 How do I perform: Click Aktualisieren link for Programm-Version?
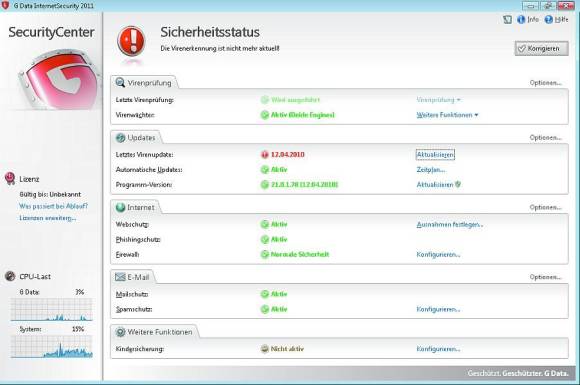tap(435, 185)
